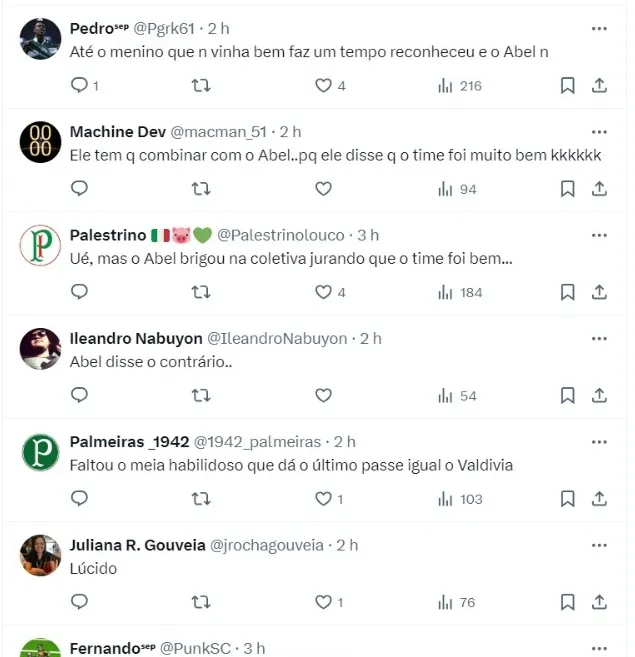Image resolution: width=635 pixels, height=657 pixels.
Task: Share Ileandro Nabuyon's tweet
Action: 599,396
